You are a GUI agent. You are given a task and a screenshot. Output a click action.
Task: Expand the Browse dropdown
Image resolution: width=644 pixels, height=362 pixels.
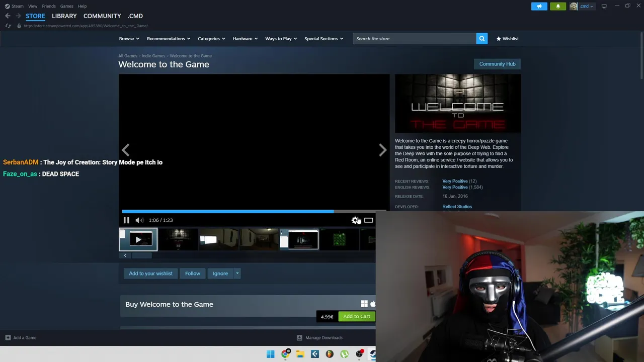tap(129, 39)
